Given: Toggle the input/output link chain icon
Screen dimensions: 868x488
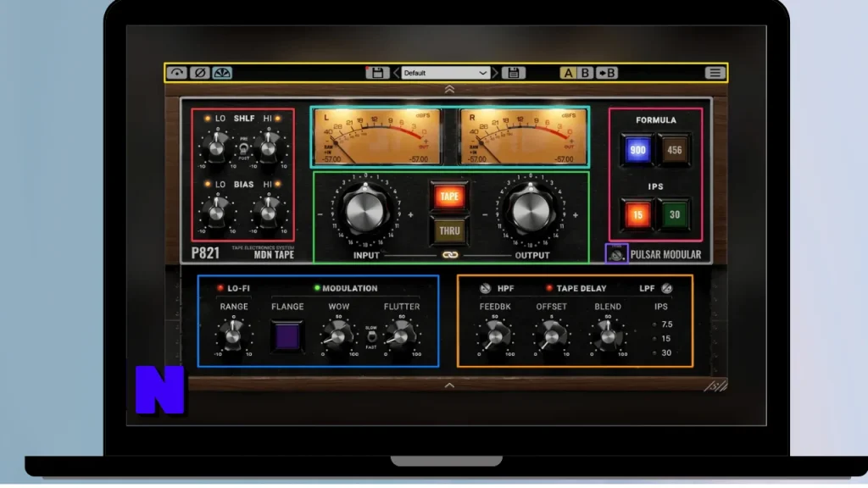Looking at the screenshot, I should 450,255.
